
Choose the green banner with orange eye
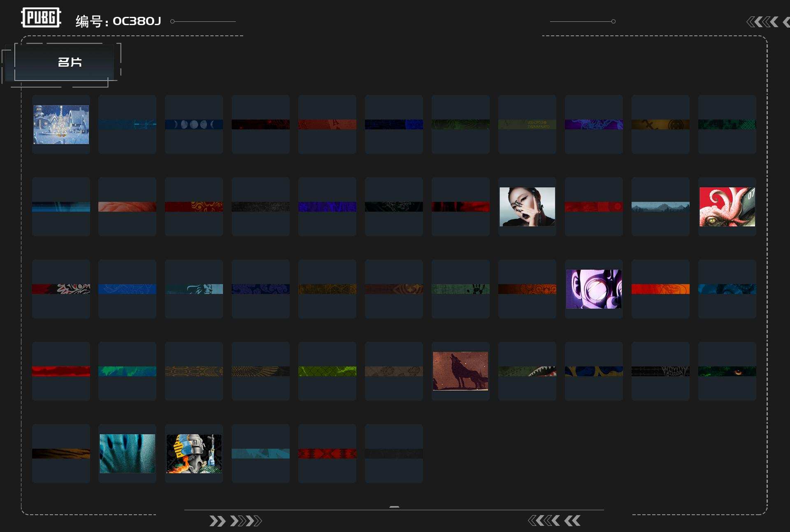point(727,371)
